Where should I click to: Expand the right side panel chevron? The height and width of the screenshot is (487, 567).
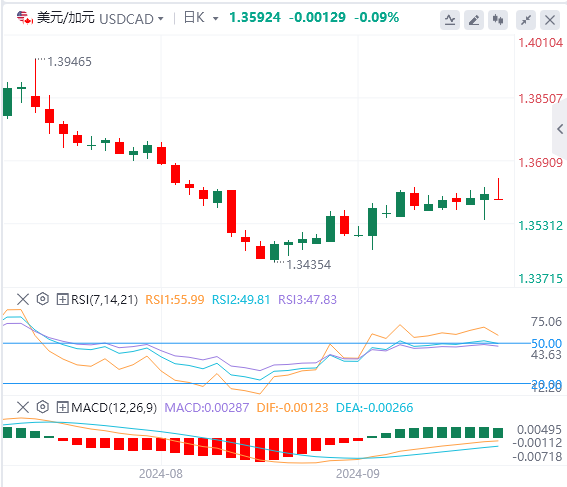tap(560, 129)
